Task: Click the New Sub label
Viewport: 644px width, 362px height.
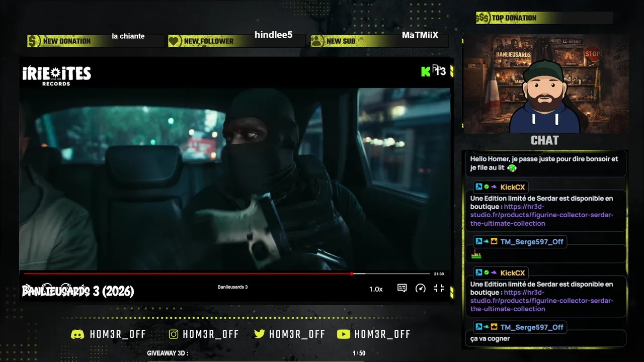Action: click(341, 41)
